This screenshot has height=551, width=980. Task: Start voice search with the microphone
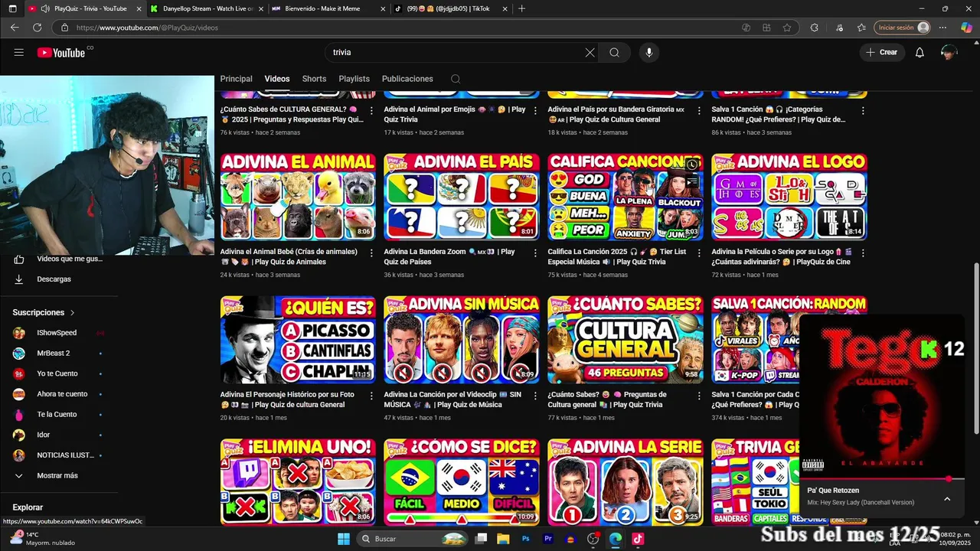649,52
